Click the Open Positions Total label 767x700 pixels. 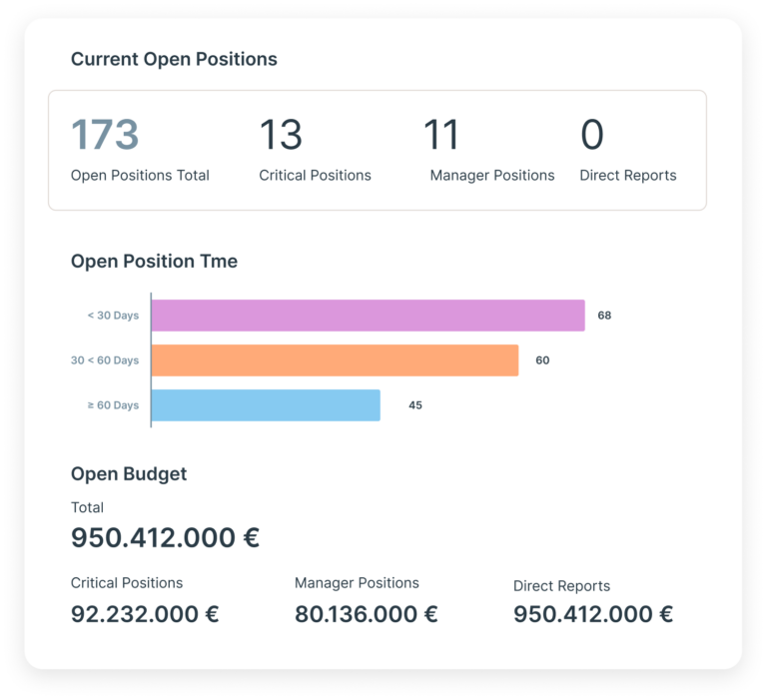[x=140, y=176]
